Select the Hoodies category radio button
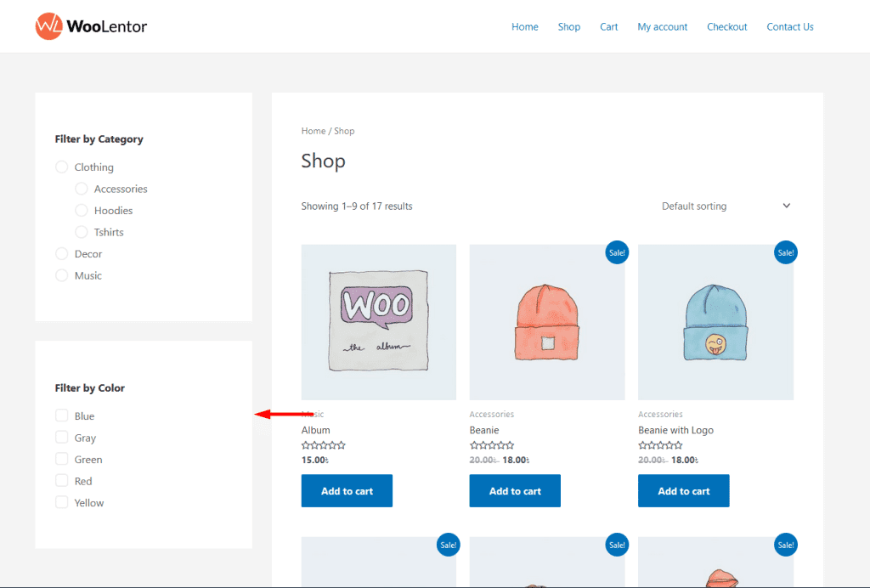The height and width of the screenshot is (588, 870). [82, 211]
